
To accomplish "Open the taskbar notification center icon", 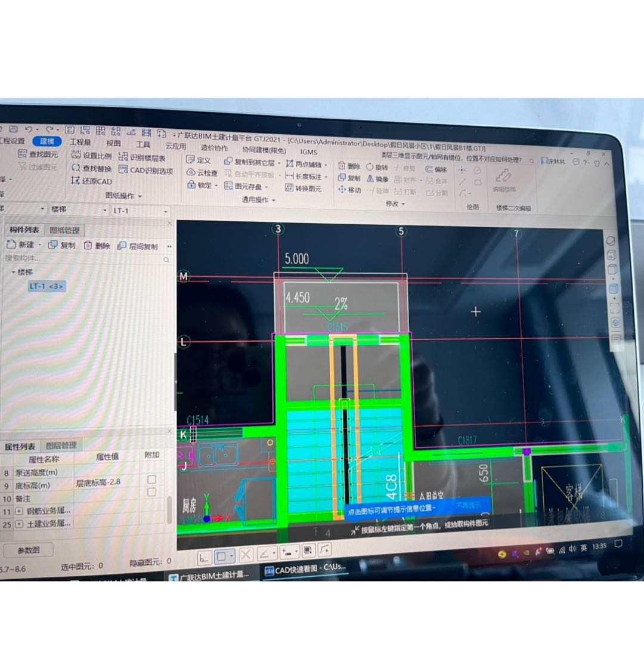I will 618,544.
